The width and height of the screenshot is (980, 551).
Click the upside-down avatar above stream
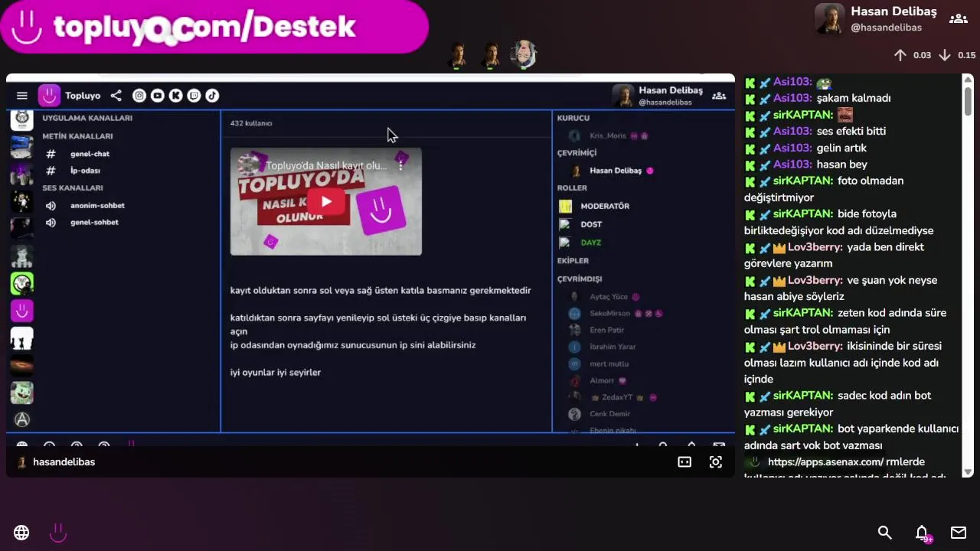(x=524, y=54)
